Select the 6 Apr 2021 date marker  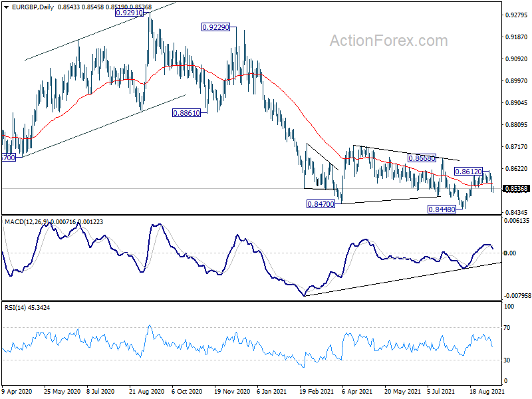tap(357, 391)
